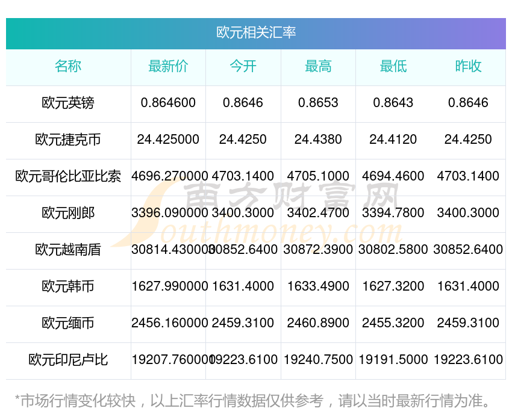The width and height of the screenshot is (512, 420).
Task: Click the 欧元缅币 row name
Action: pyautogui.click(x=68, y=323)
